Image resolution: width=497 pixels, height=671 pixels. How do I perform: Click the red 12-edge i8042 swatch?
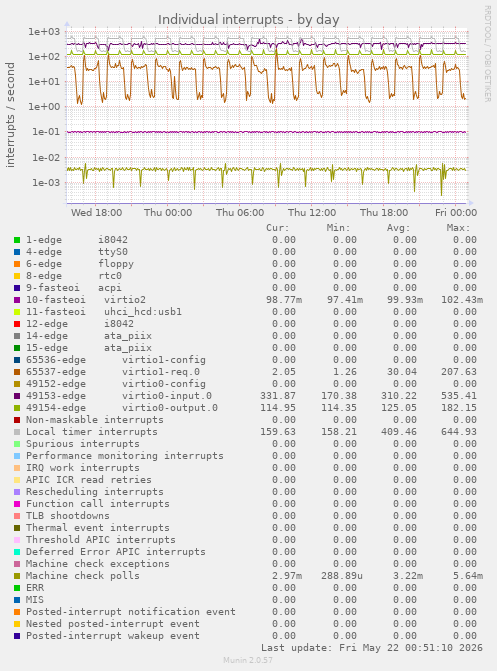click(17, 324)
